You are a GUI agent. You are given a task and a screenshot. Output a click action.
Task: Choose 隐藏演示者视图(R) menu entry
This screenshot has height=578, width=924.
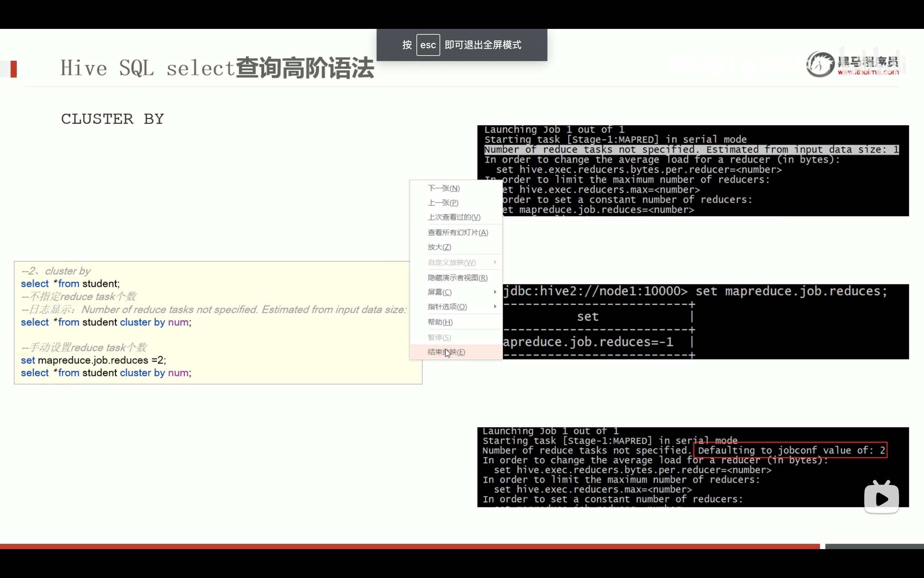pyautogui.click(x=456, y=277)
